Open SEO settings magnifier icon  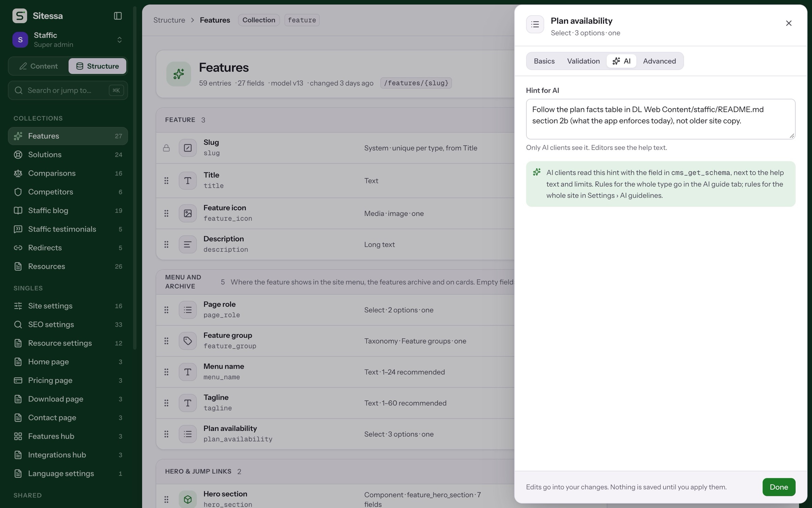coord(18,324)
